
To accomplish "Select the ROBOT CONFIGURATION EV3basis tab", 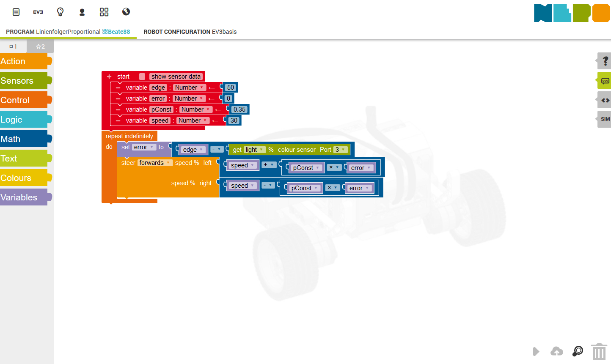I will [x=190, y=32].
